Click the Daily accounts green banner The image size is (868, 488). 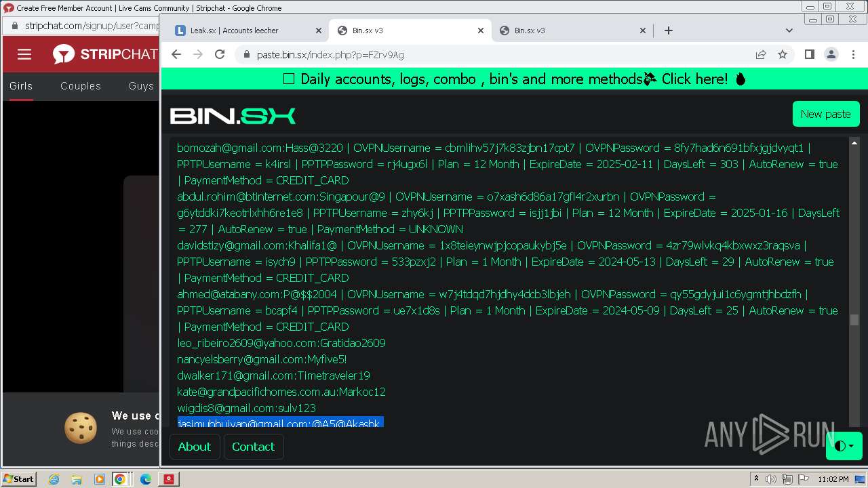(x=514, y=79)
